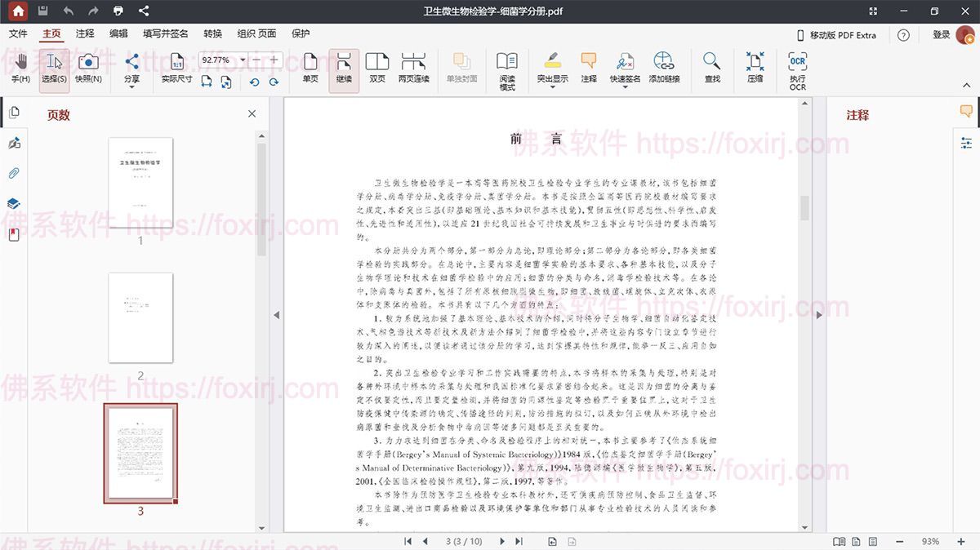Open the zoom percentage dropdown
Viewport: 980px width, 550px height.
[x=244, y=60]
